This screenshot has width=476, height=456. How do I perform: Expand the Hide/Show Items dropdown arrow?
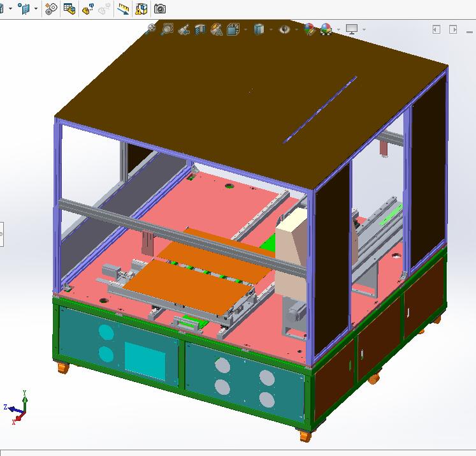[296, 30]
